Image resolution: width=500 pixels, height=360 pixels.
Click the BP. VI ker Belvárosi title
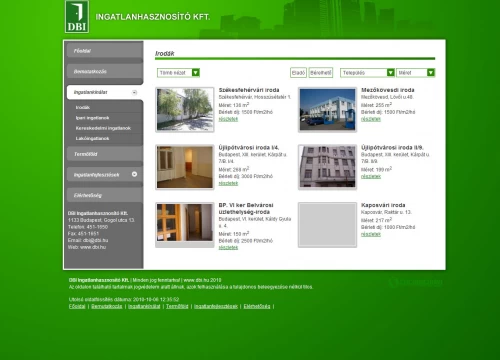click(246, 208)
